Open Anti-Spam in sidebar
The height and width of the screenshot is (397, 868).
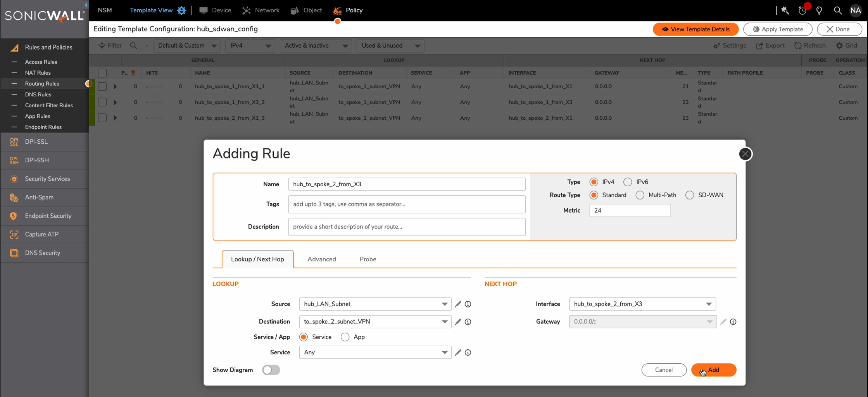(x=45, y=198)
